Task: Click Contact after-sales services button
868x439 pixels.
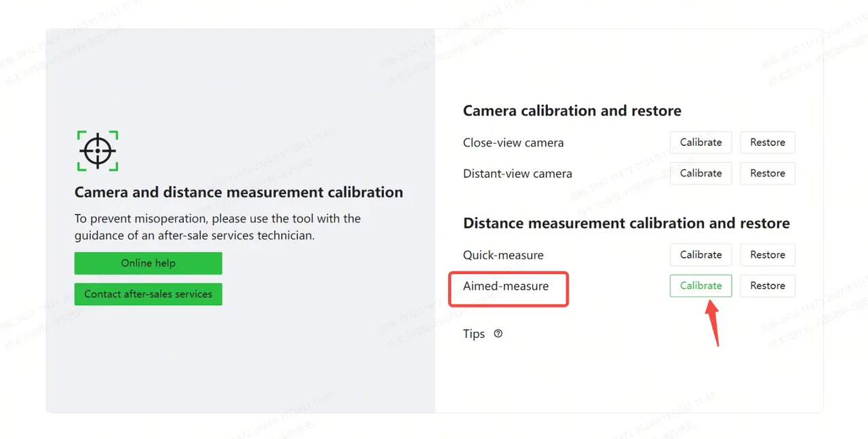Action: pos(149,294)
